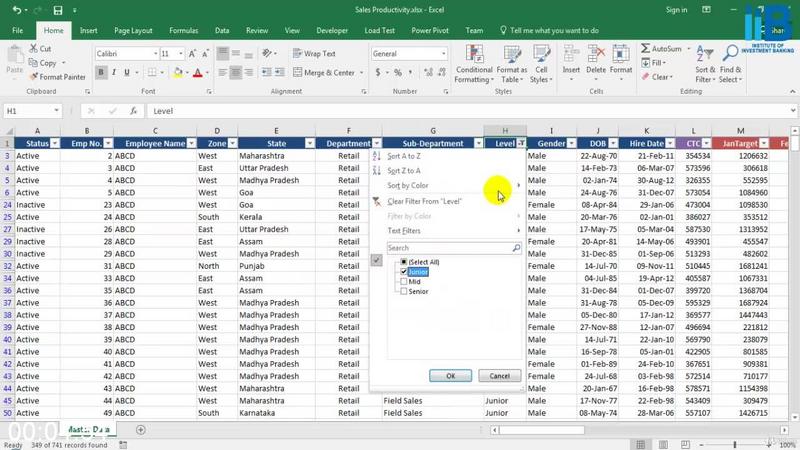Check the (Select All) filter checkbox
This screenshot has width=800, height=450.
[404, 262]
